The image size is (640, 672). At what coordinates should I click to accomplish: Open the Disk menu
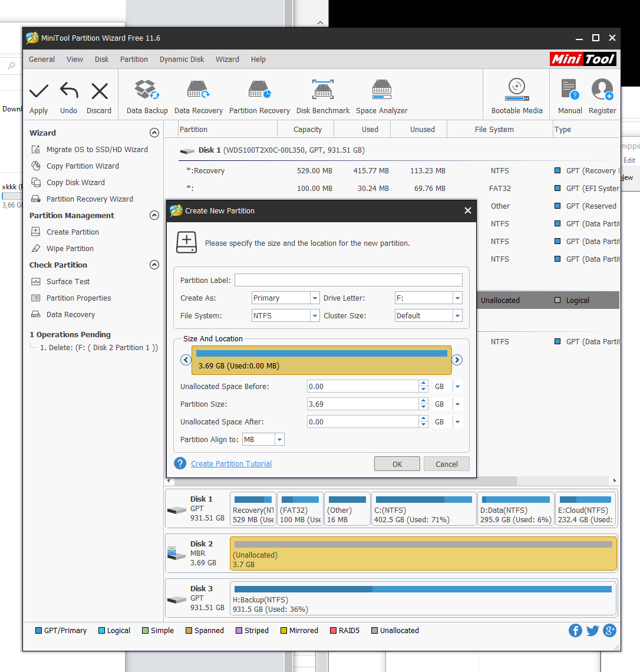pos(101,59)
